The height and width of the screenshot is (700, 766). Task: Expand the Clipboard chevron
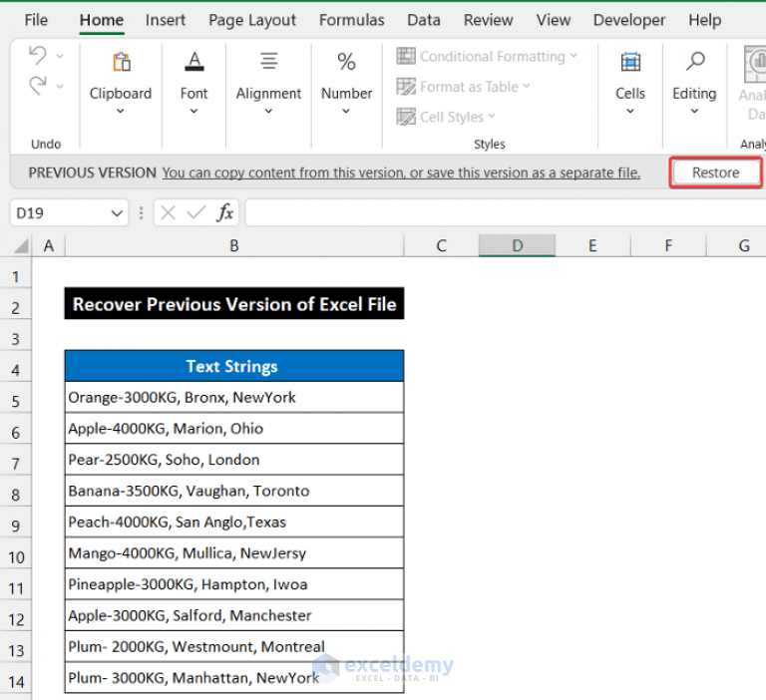coord(120,112)
